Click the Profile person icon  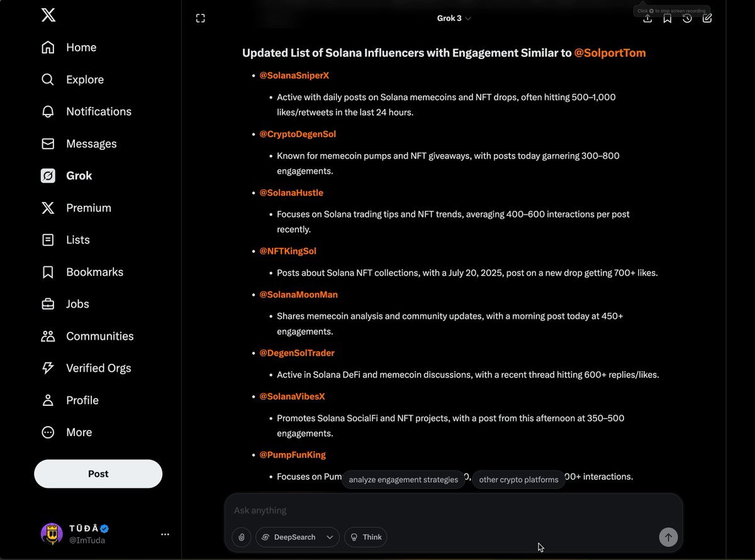(x=48, y=400)
